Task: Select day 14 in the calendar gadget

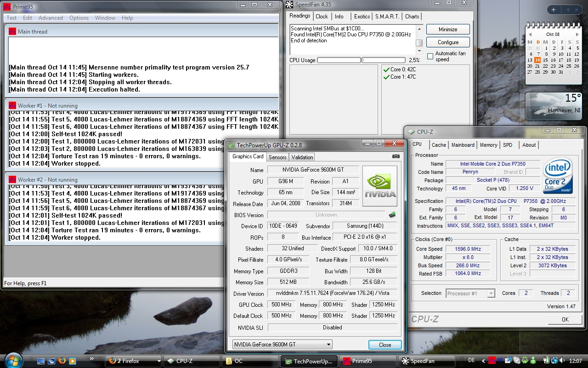Action: (x=537, y=60)
